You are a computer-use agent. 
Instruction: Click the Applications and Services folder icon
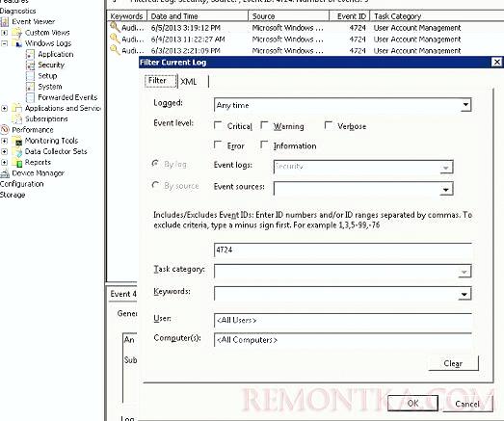tap(16, 108)
